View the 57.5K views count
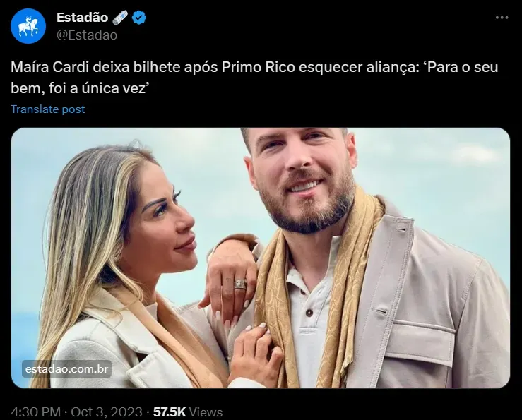The image size is (522, 420). pos(169,412)
